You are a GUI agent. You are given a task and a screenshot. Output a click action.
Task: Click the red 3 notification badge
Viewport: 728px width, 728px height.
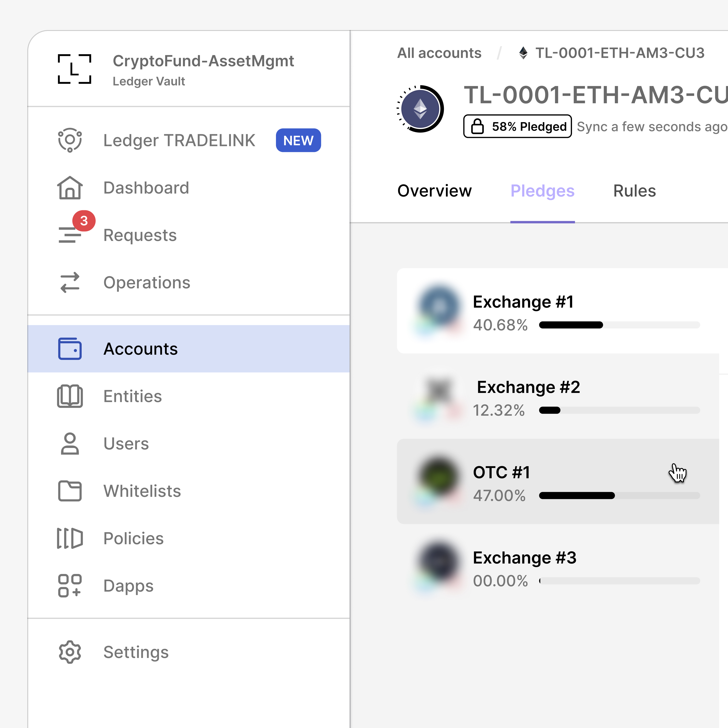click(84, 221)
